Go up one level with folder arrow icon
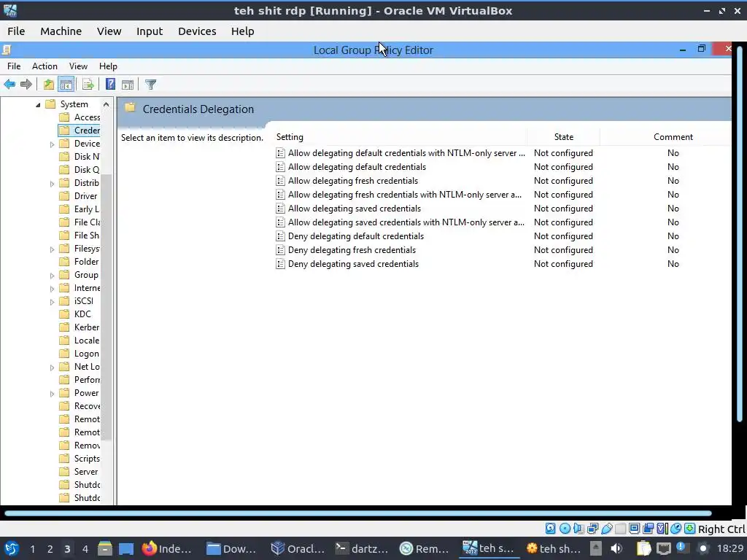The height and width of the screenshot is (560, 747). point(48,85)
